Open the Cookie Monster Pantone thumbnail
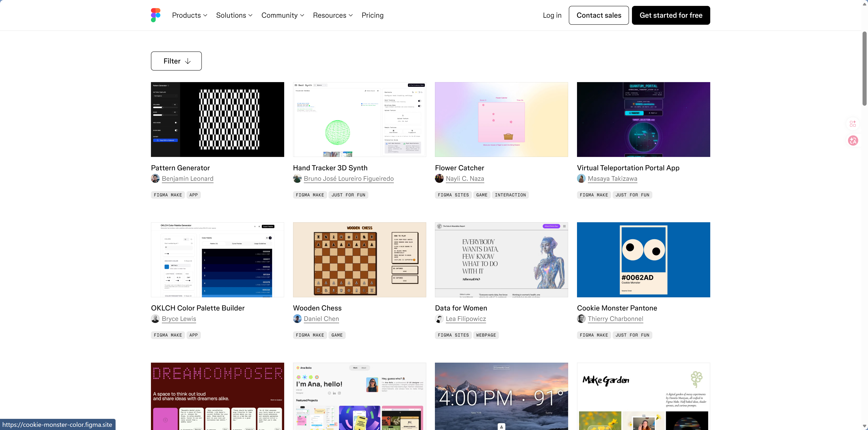Image resolution: width=868 pixels, height=430 pixels. (x=643, y=260)
